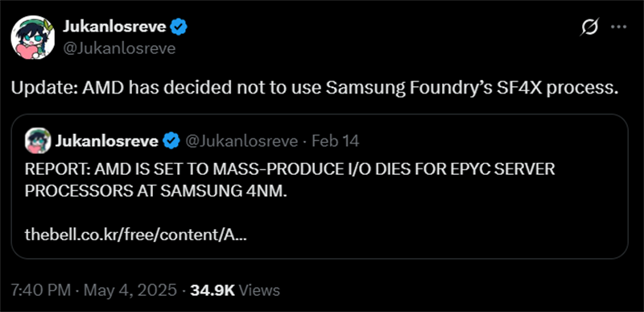This screenshot has height=312, width=644.
Task: Open the 34.9K view count analytics
Action: tap(213, 290)
